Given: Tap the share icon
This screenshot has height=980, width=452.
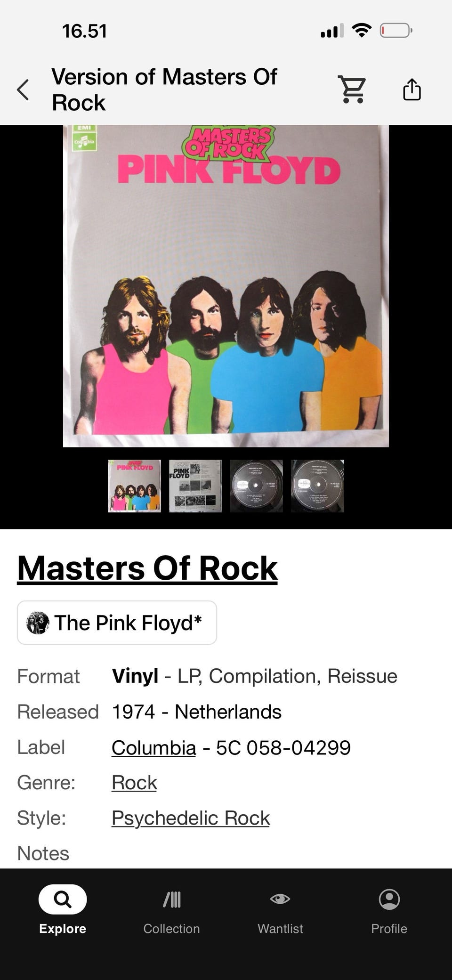Looking at the screenshot, I should [412, 89].
